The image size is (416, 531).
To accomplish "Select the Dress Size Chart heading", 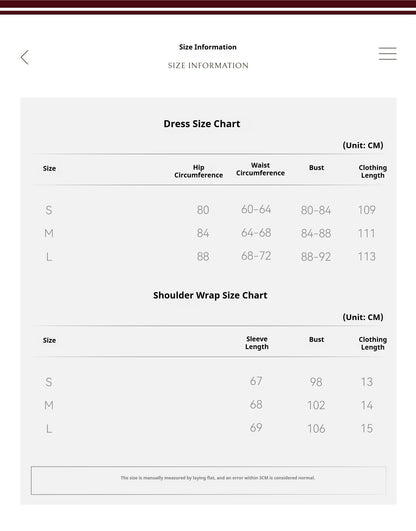I will coord(202,124).
